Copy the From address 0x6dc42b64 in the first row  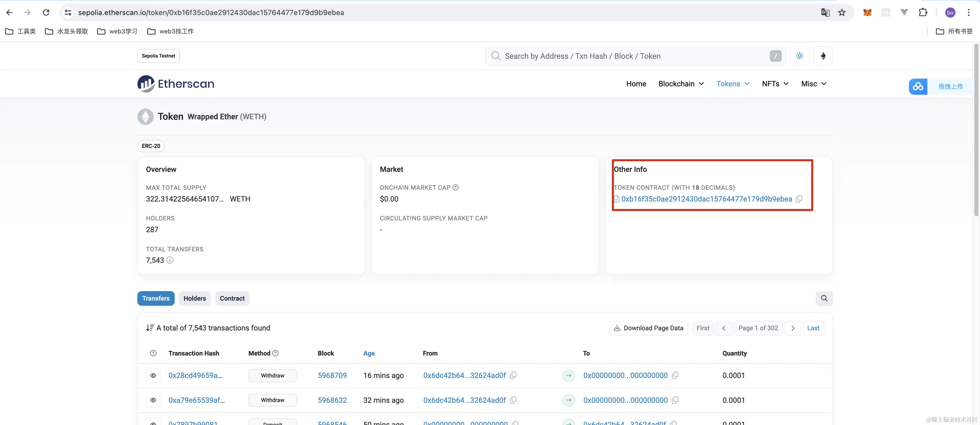[513, 375]
